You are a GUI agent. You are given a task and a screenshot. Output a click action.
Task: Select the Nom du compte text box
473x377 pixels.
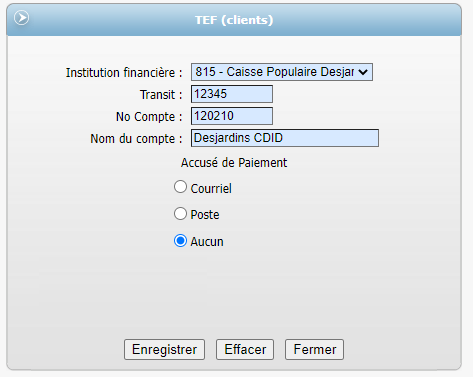pyautogui.click(x=285, y=138)
